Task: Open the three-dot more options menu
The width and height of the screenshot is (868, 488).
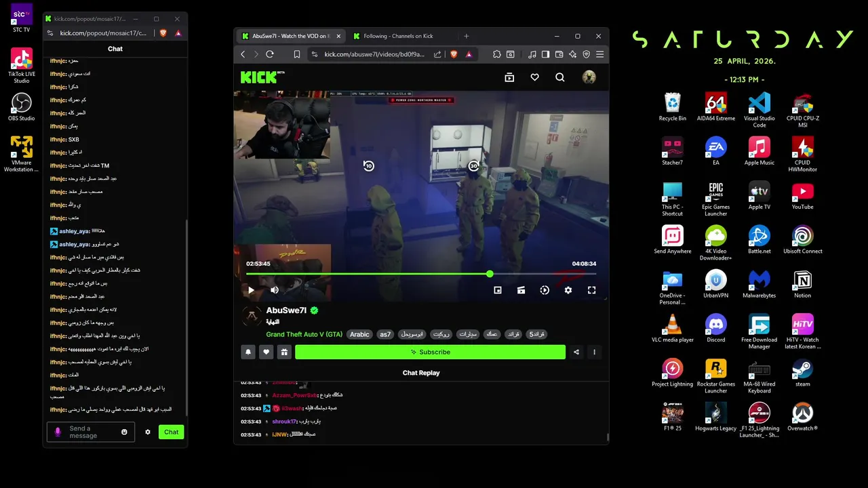Action: pos(594,352)
